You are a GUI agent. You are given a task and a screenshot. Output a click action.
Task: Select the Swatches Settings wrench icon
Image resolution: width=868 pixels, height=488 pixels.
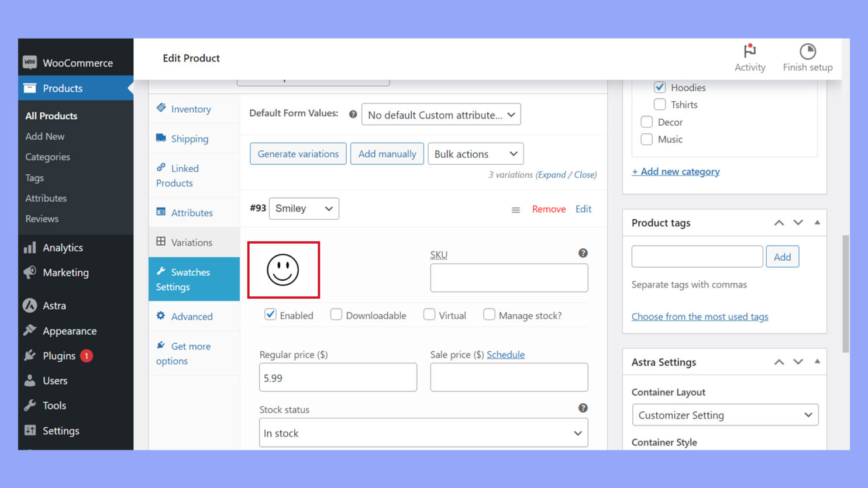pos(161,271)
